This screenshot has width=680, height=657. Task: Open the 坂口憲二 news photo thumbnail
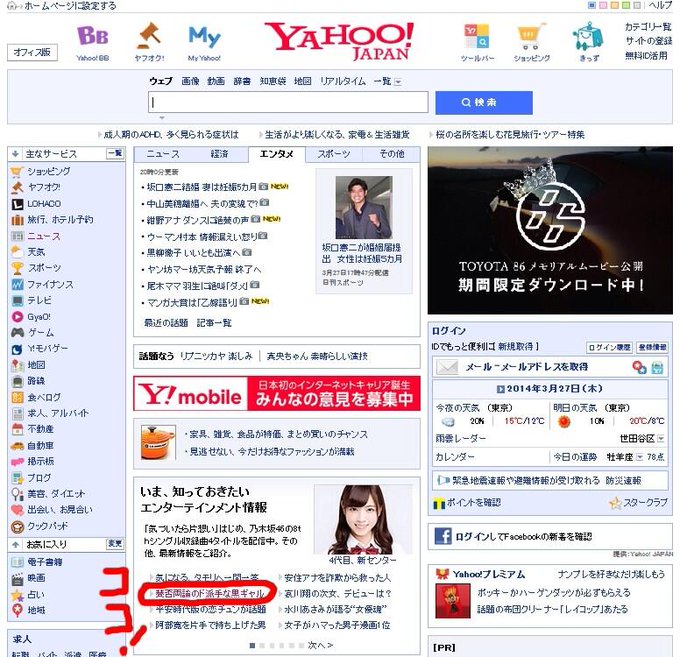364,207
